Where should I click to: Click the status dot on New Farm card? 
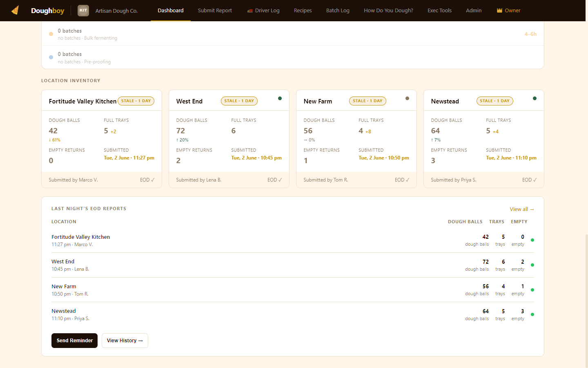[x=407, y=98]
